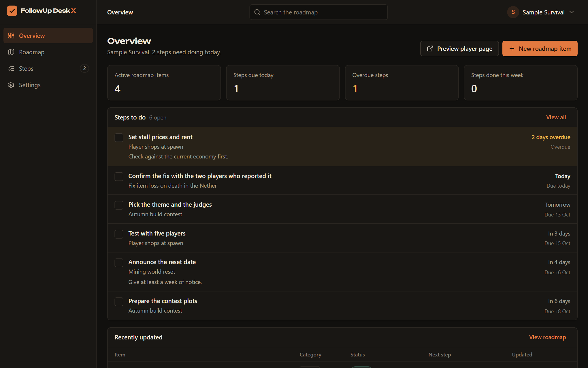Go to Overview in the sidebar
The width and height of the screenshot is (588, 368).
click(48, 36)
